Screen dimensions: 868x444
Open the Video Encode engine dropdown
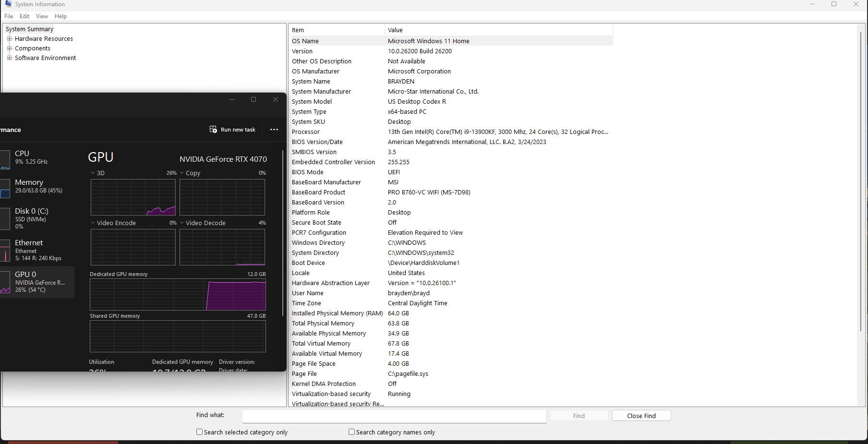[x=93, y=223]
